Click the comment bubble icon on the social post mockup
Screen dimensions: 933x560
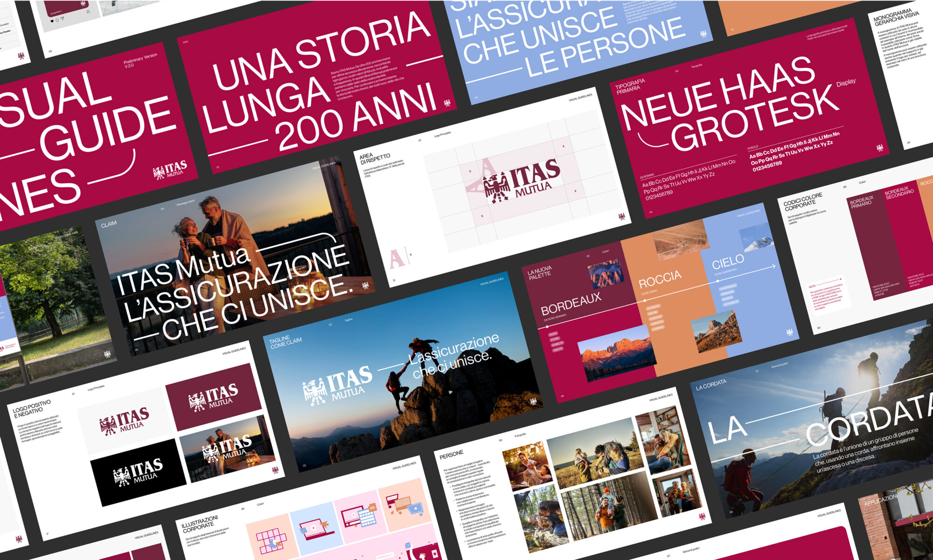pyautogui.click(x=57, y=20)
